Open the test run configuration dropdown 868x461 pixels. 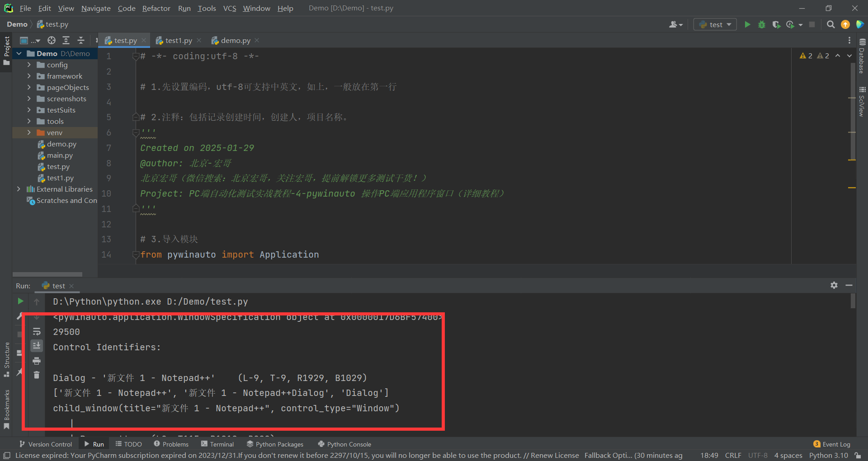click(715, 24)
